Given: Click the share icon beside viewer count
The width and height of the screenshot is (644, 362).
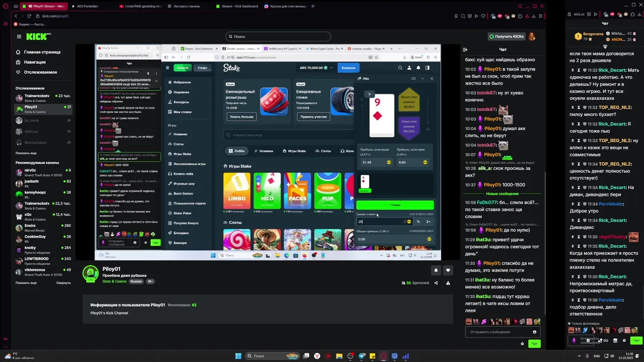Looking at the screenshot, I should click(x=436, y=283).
